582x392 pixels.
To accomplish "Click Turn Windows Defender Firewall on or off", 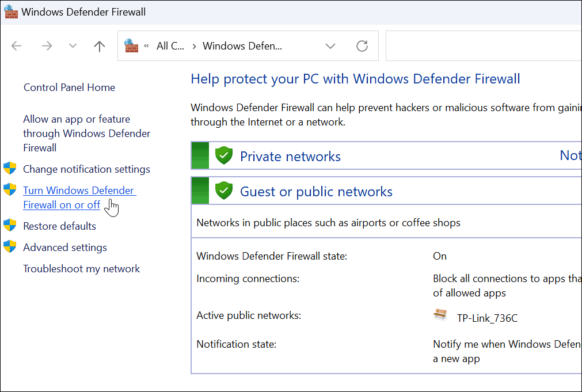I will tap(79, 197).
